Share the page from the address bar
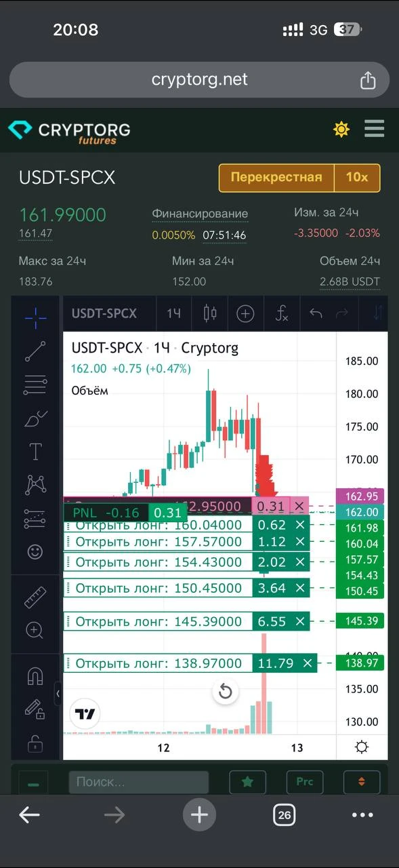The width and height of the screenshot is (399, 868). [368, 80]
